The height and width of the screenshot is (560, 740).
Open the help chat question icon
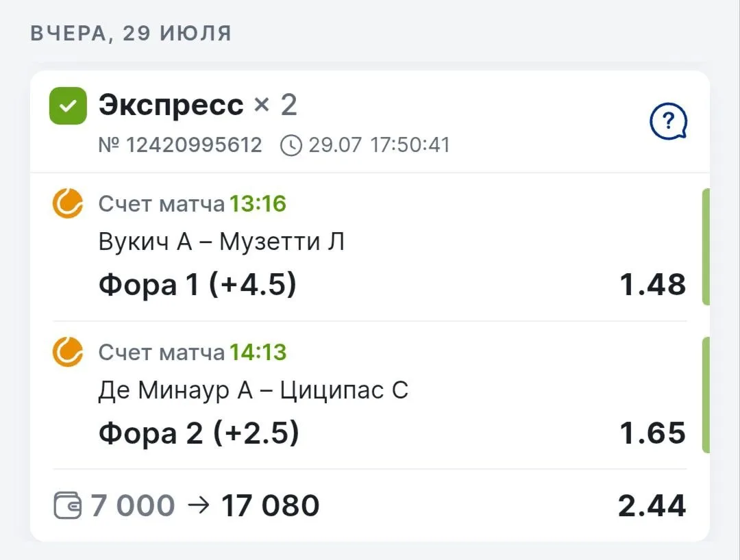pos(668,122)
